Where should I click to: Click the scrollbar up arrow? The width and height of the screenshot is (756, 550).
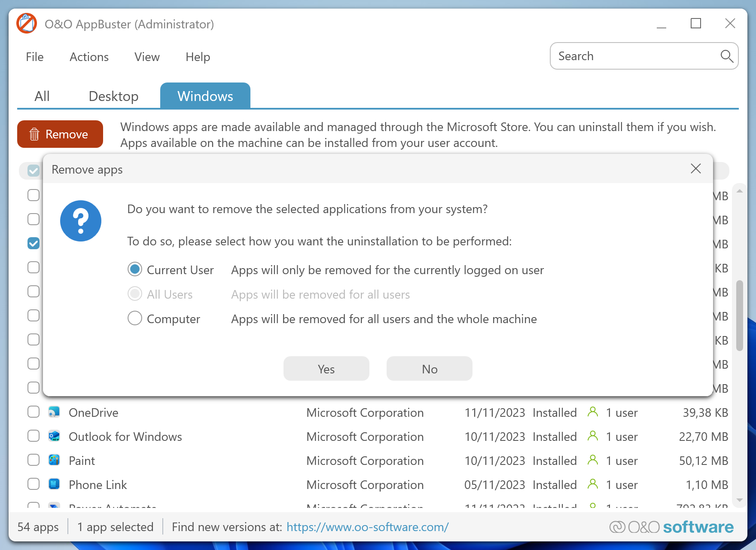(x=739, y=191)
